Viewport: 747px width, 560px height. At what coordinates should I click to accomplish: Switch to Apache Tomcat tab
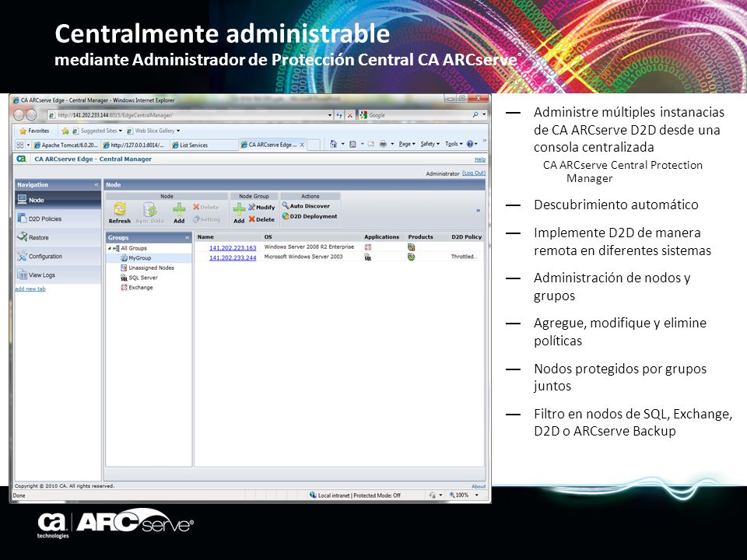click(65, 145)
